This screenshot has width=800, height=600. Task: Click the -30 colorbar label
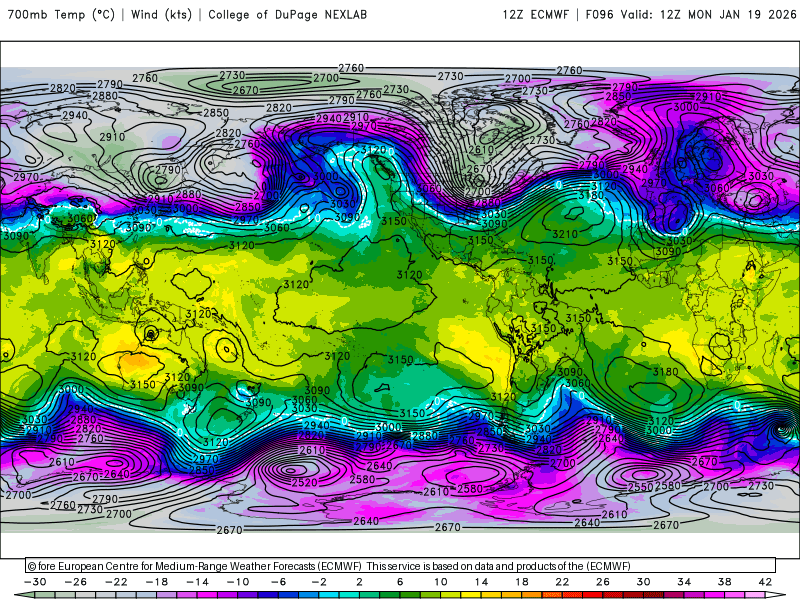coord(35,582)
